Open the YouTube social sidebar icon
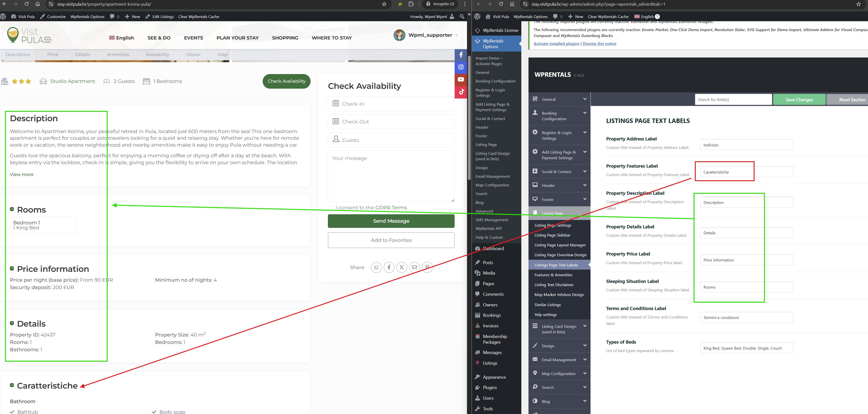Viewport: 868px width, 414px height. coord(461,79)
